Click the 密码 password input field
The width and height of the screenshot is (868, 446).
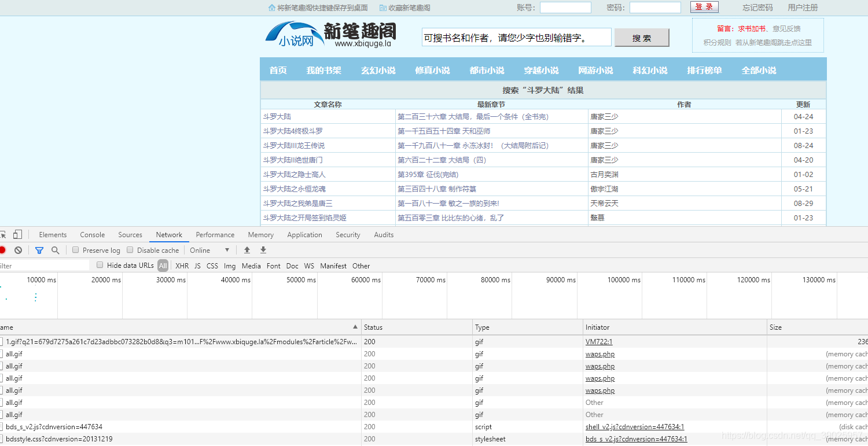pyautogui.click(x=655, y=8)
